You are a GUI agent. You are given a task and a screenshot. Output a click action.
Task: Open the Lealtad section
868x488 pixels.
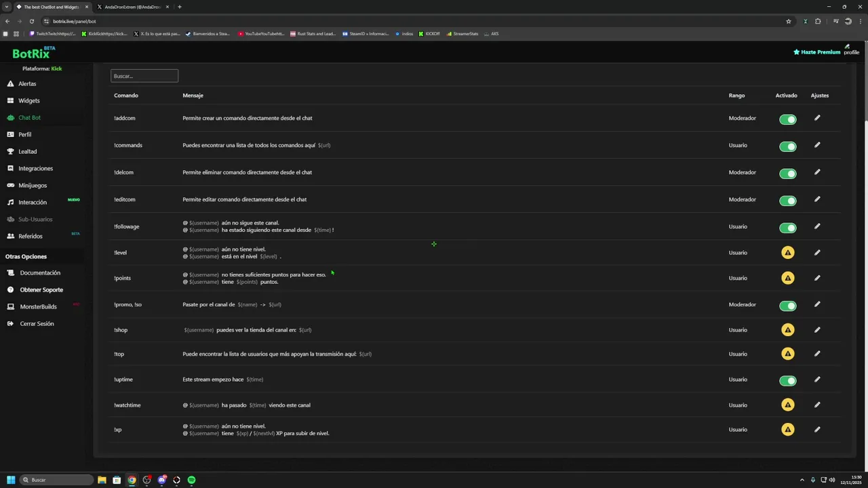27,151
